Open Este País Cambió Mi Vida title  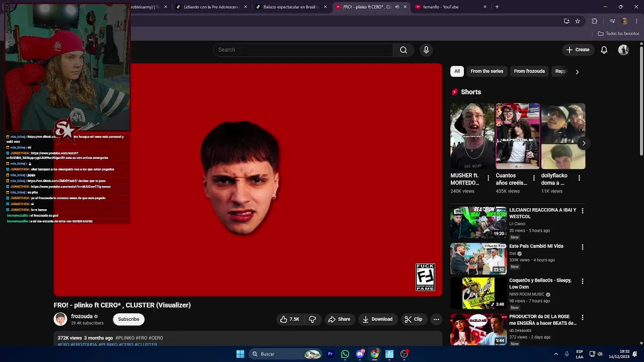click(x=536, y=246)
